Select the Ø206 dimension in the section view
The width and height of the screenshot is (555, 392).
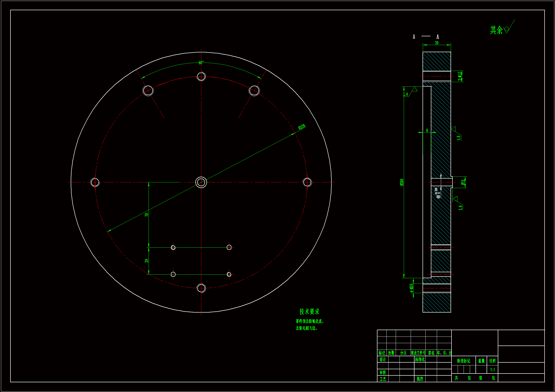pyautogui.click(x=402, y=182)
